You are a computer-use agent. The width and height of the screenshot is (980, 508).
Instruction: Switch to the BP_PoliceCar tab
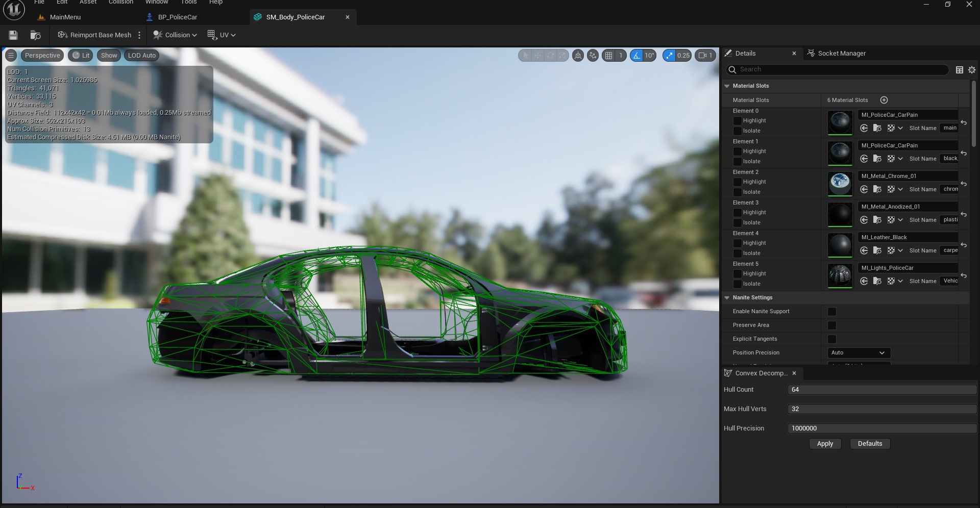coord(177,17)
